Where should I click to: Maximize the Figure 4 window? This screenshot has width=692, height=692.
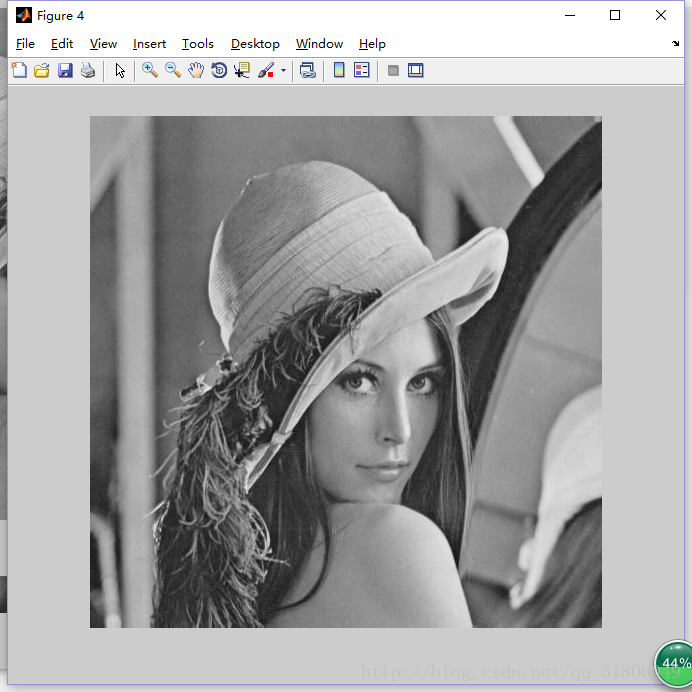click(615, 15)
